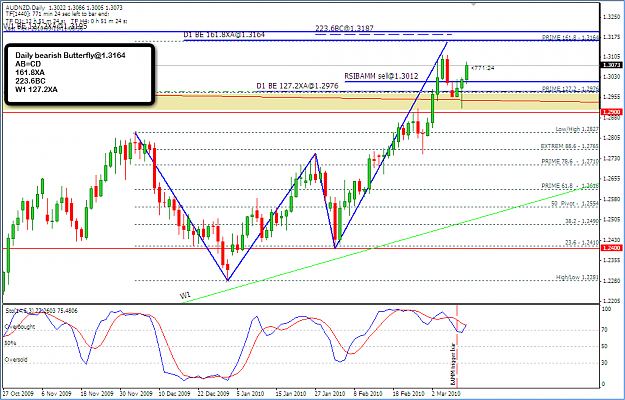This screenshot has width=625, height=400.
Task: Click the '27 Oct 2009' date label
Action: coord(18,393)
